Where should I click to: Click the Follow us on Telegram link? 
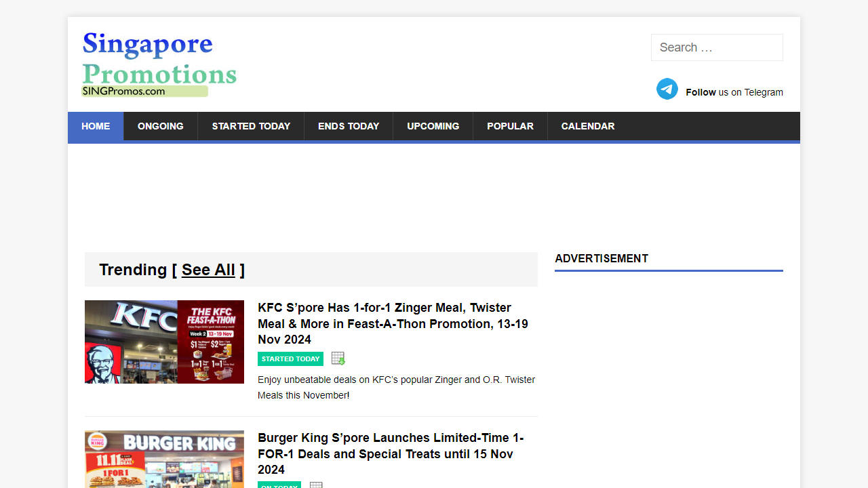coord(734,92)
